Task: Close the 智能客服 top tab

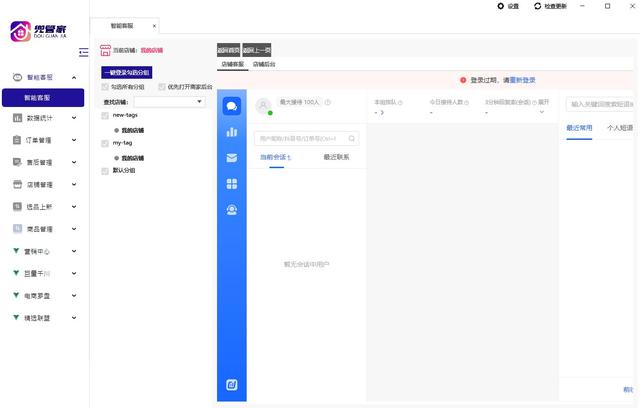Action: pos(154,26)
